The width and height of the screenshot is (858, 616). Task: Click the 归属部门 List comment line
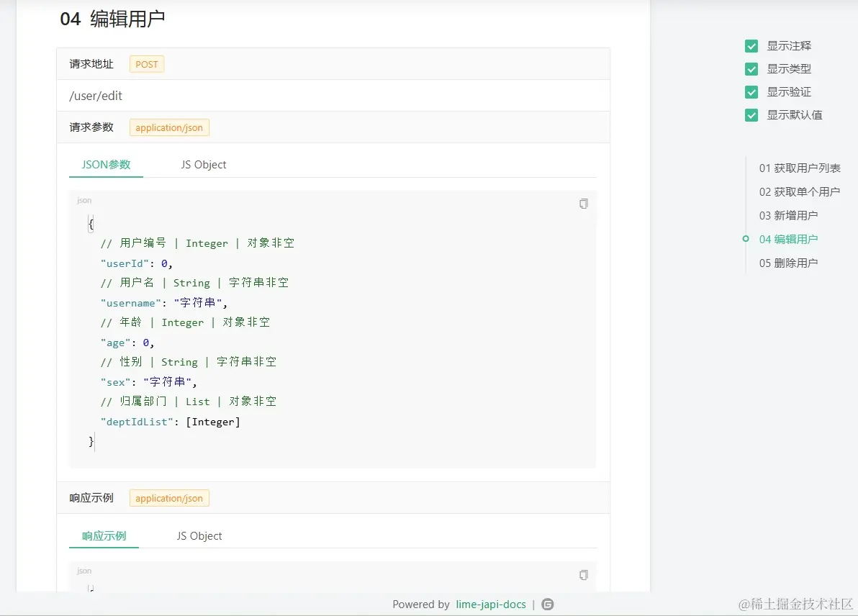point(189,402)
